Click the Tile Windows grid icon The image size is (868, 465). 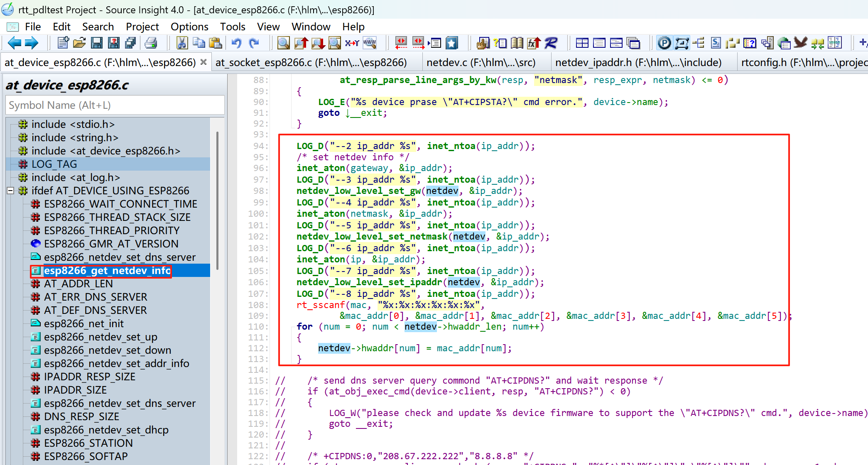[582, 43]
